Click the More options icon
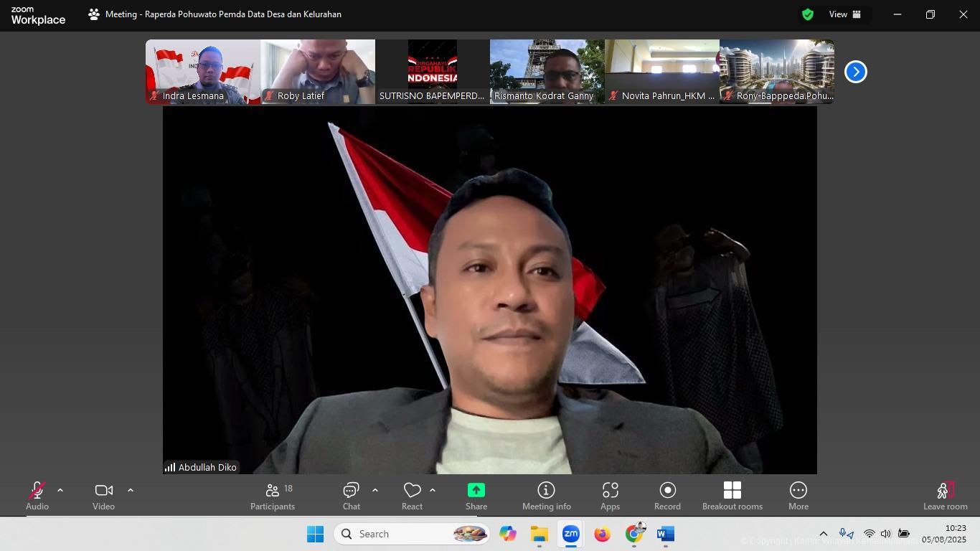The image size is (980, 551). point(798,496)
